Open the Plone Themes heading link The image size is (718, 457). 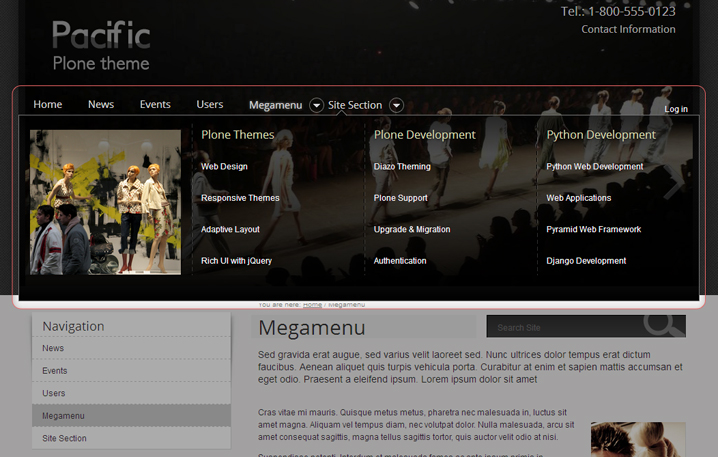point(238,135)
